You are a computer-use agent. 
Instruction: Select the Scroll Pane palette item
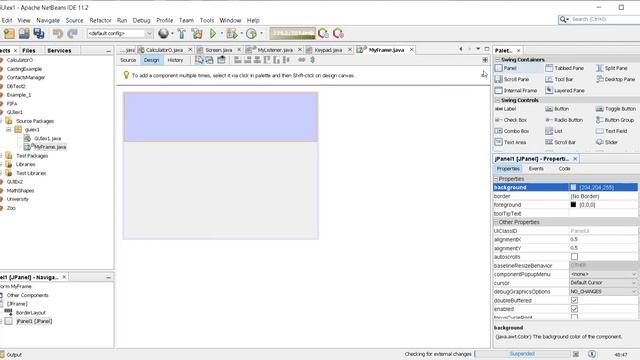pos(512,79)
